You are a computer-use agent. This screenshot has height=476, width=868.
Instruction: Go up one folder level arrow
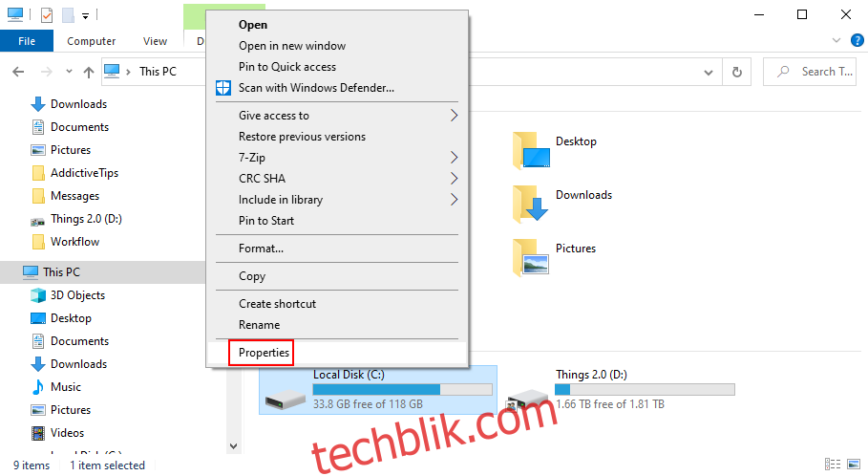tap(89, 72)
